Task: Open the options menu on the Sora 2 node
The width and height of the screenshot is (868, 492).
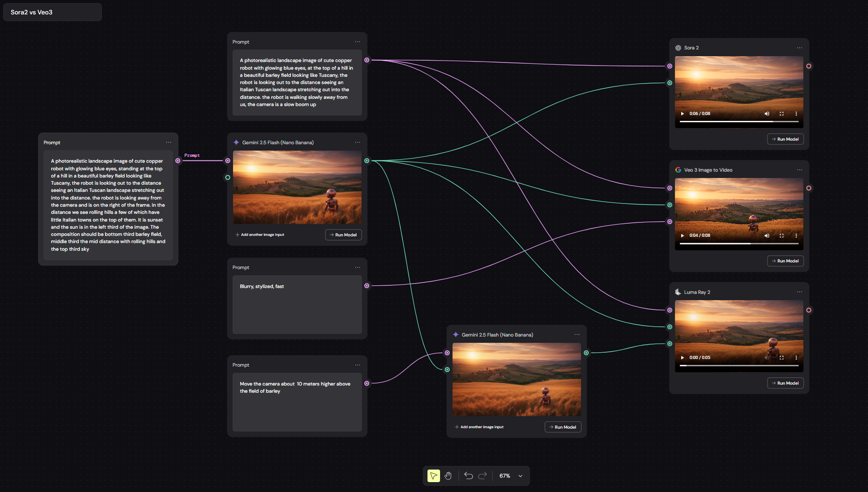Action: click(799, 48)
